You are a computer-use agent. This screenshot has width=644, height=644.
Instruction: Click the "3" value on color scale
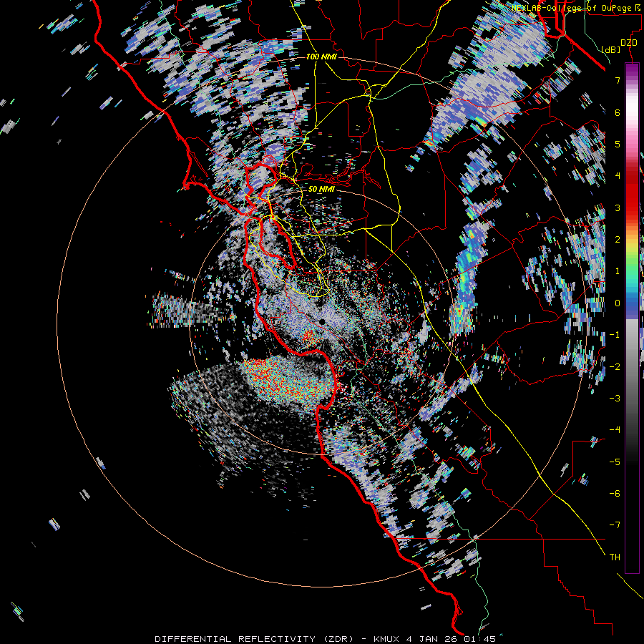[618, 208]
